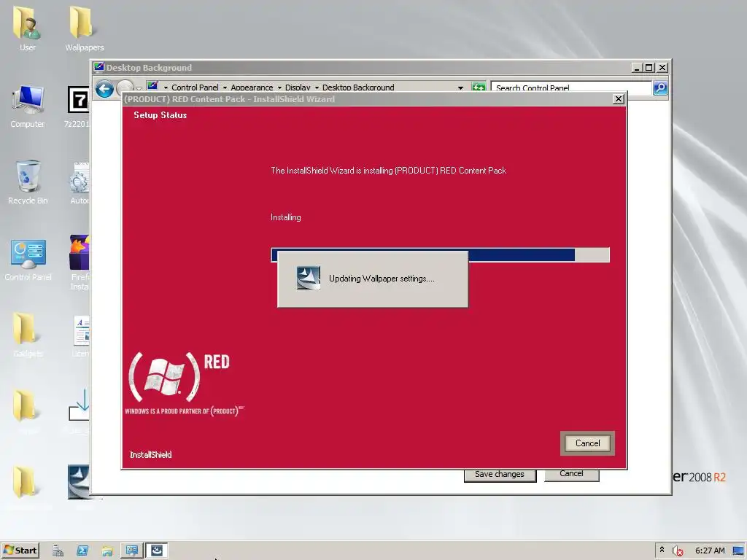Open recent pages dropdown next to Forward button

pos(139,87)
